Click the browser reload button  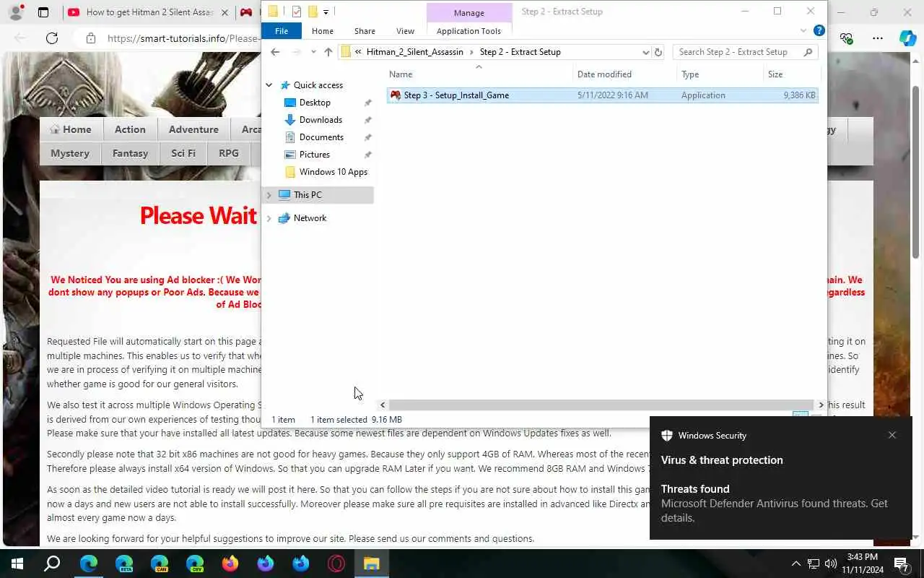click(x=52, y=38)
